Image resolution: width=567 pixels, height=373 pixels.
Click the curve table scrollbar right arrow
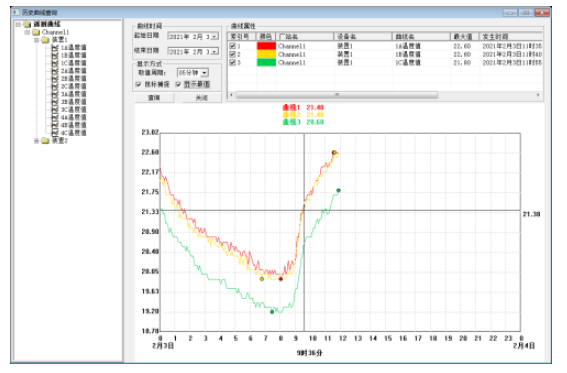[538, 95]
